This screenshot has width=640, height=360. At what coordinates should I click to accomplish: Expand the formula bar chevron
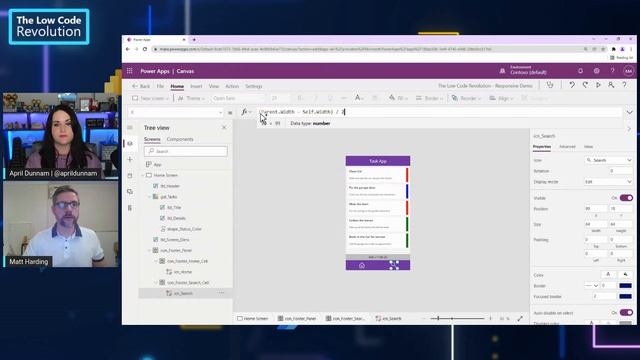(629, 112)
